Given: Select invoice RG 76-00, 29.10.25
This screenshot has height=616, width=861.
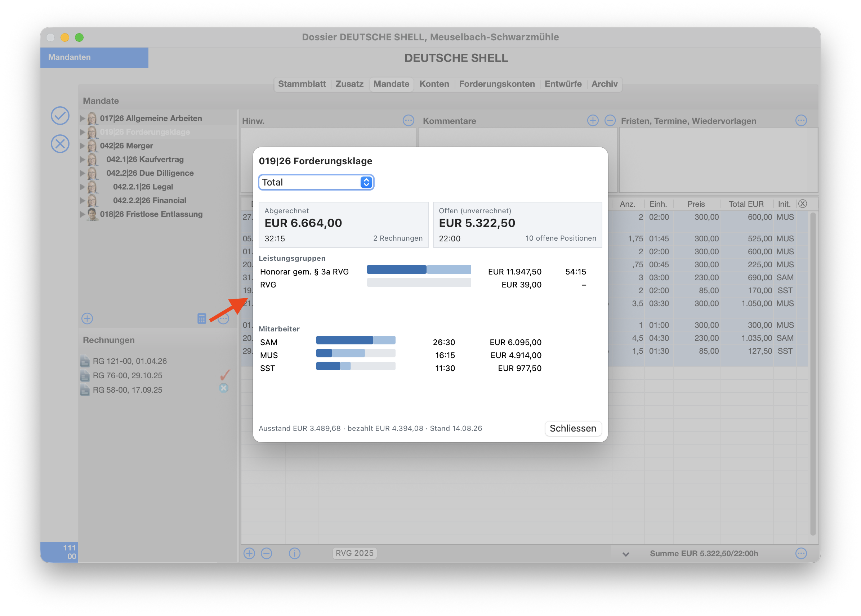Looking at the screenshot, I should (x=128, y=375).
